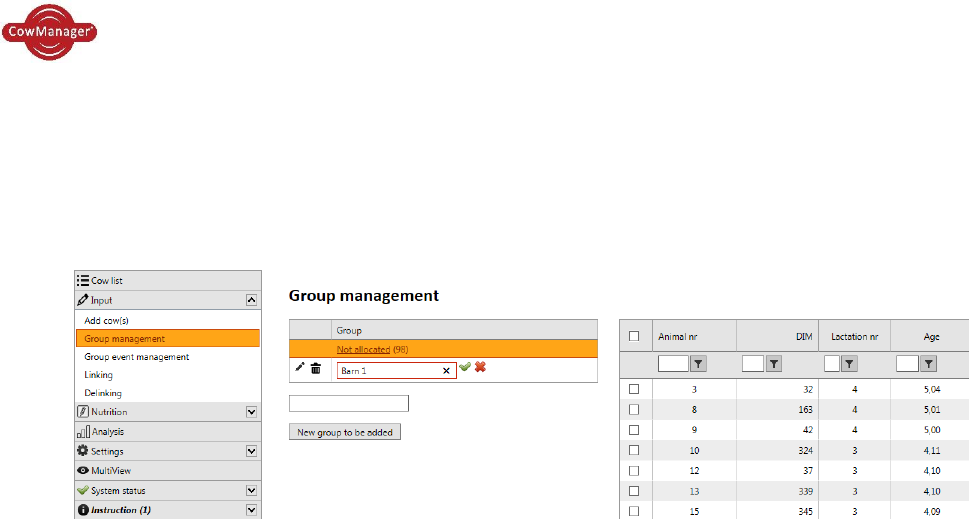Open the Not allocated group link
The image size is (969, 519).
click(363, 349)
